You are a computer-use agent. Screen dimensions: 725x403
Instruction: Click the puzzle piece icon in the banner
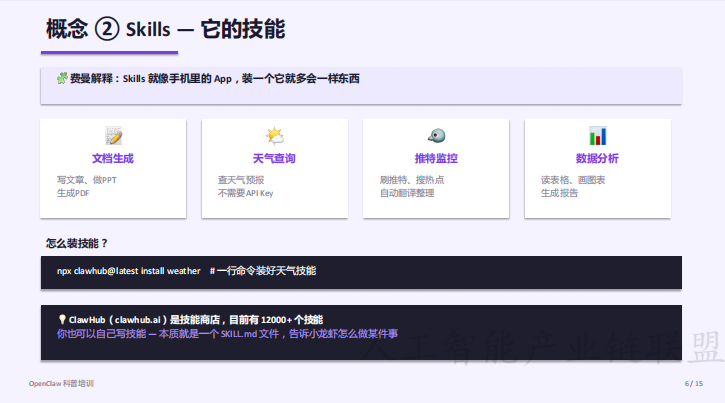(62, 79)
